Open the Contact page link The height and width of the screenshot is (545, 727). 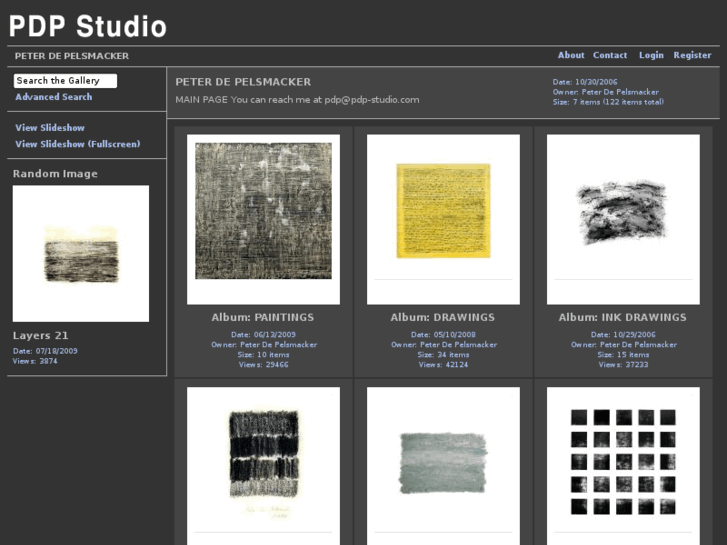coord(610,55)
